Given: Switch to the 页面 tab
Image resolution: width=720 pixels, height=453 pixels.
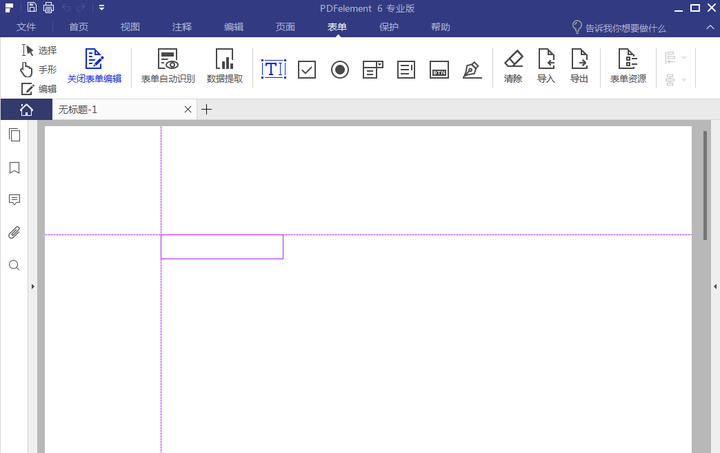Looking at the screenshot, I should click(x=285, y=27).
